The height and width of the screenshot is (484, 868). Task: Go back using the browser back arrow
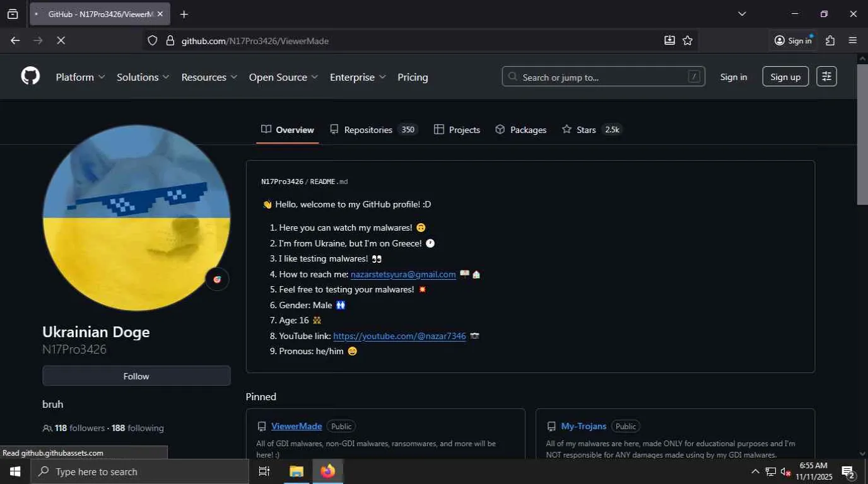pos(15,40)
